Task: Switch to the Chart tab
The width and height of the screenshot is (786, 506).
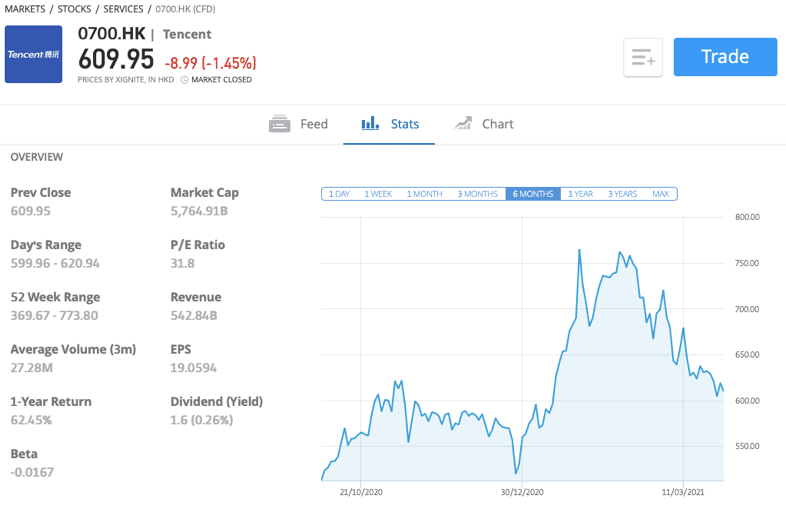Action: tap(484, 124)
